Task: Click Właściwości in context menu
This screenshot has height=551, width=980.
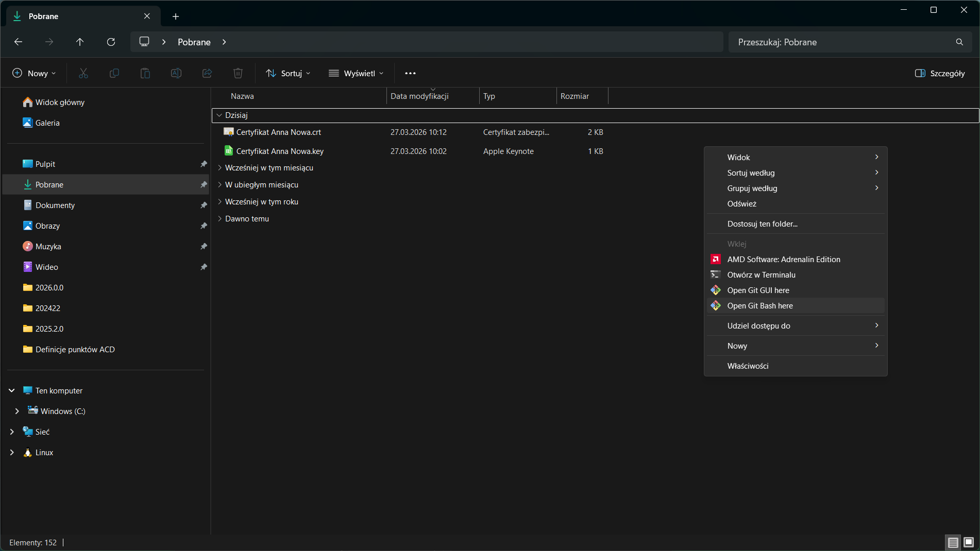Action: pyautogui.click(x=748, y=366)
